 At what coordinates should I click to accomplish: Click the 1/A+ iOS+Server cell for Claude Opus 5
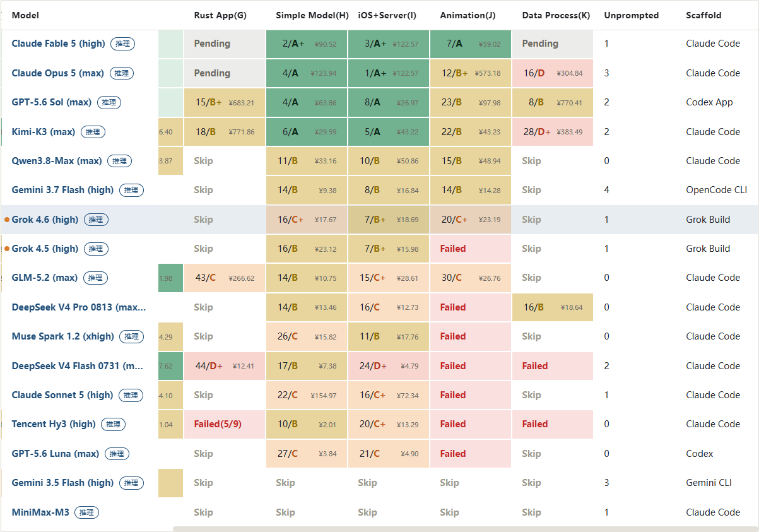pos(389,73)
